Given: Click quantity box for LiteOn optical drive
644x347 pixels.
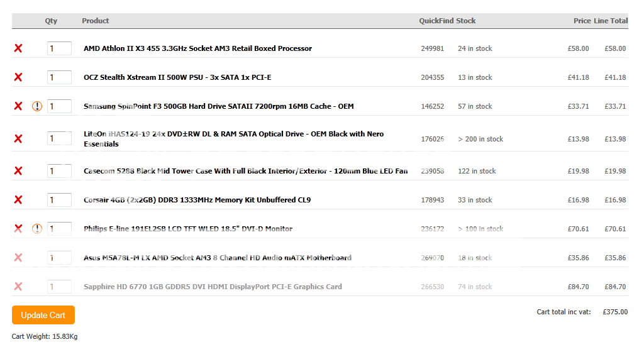Looking at the screenshot, I should 59,139.
